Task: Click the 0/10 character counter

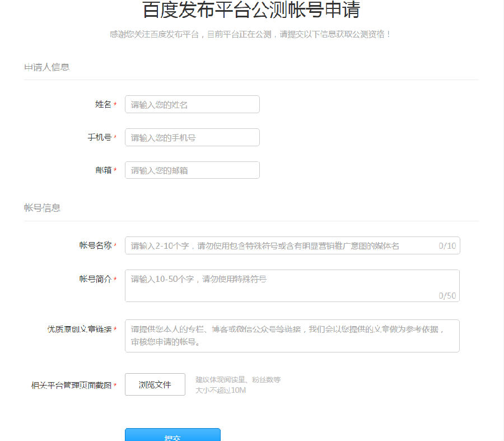Action: point(447,246)
